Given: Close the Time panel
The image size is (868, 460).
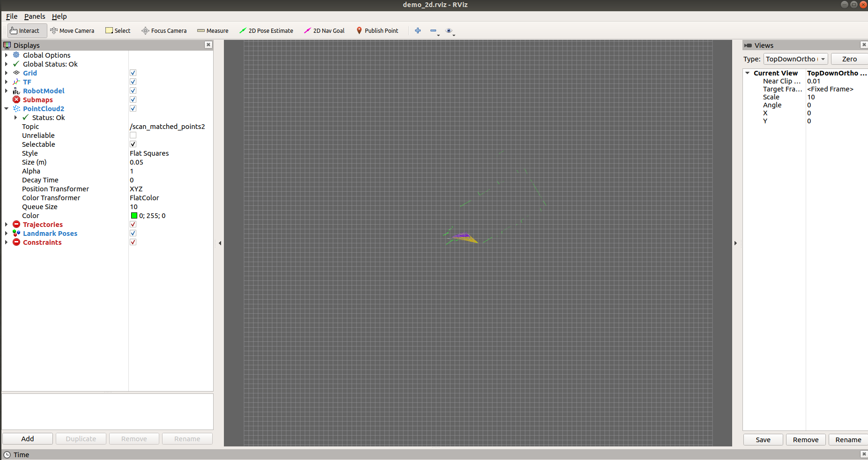Looking at the screenshot, I should (864, 454).
